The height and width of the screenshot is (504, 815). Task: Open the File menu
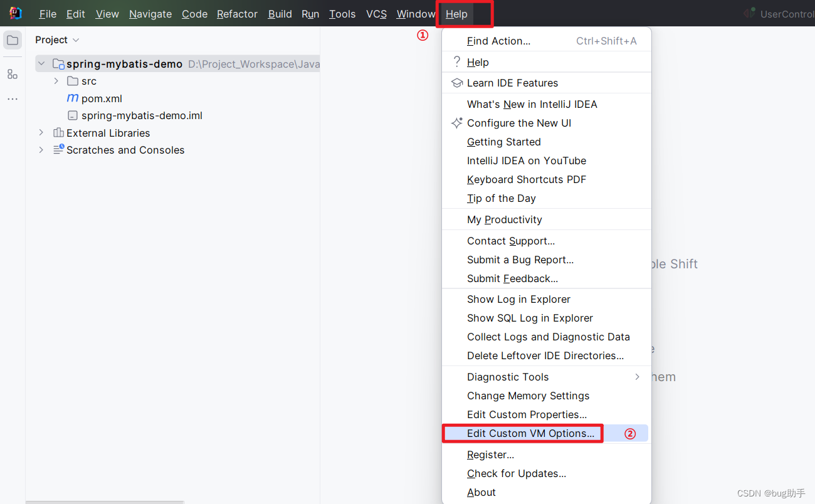pos(48,14)
